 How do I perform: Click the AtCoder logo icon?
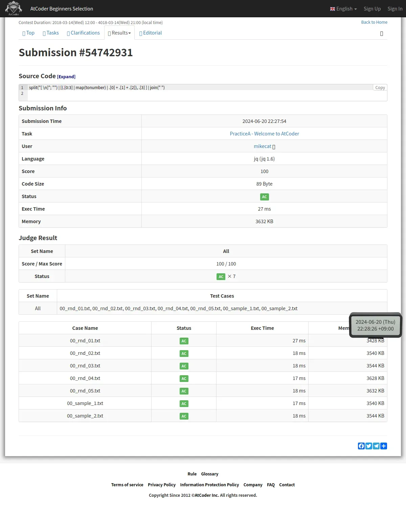tap(14, 8)
